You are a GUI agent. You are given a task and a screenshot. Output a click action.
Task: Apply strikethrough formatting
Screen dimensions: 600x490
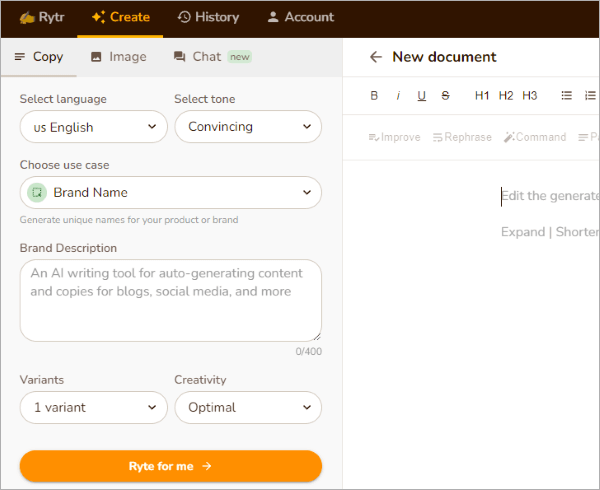pyautogui.click(x=445, y=95)
